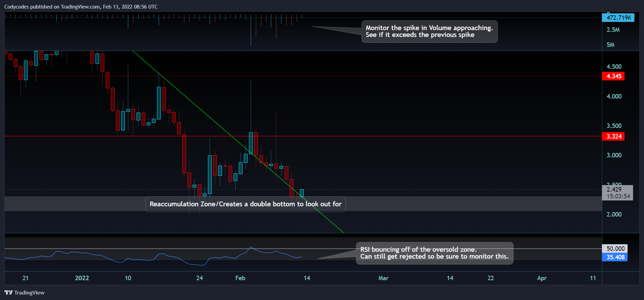The height and width of the screenshot is (300, 644).
Task: Click the '2022' date axis label
Action: (82, 278)
